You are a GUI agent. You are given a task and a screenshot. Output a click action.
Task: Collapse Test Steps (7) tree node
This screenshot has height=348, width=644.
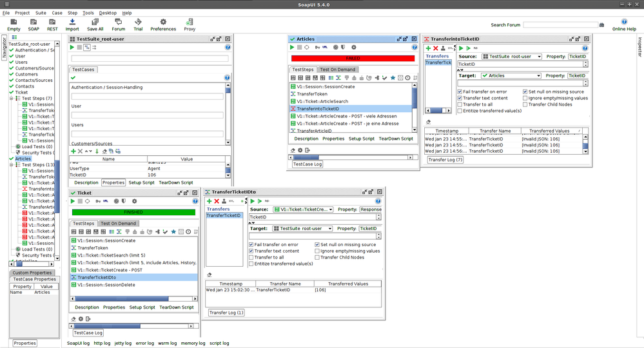pos(11,99)
